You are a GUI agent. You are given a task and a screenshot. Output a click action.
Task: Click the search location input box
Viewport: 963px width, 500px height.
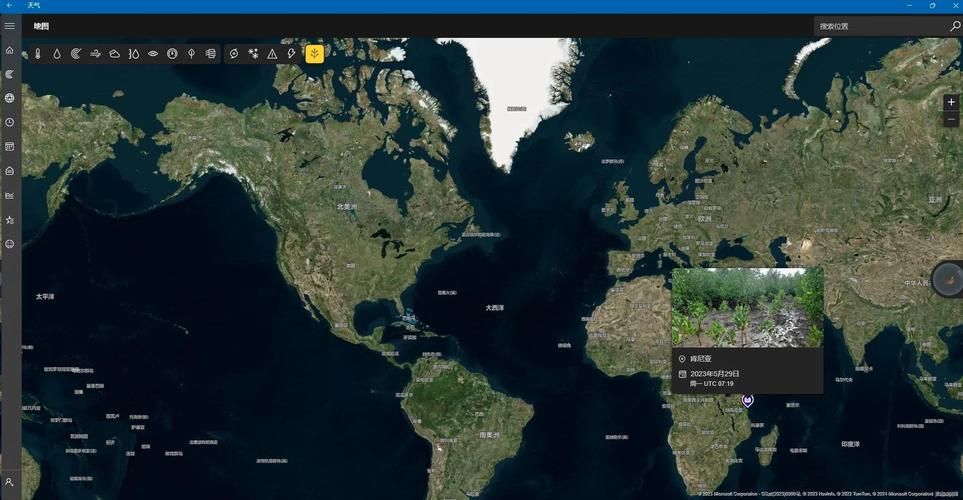880,26
